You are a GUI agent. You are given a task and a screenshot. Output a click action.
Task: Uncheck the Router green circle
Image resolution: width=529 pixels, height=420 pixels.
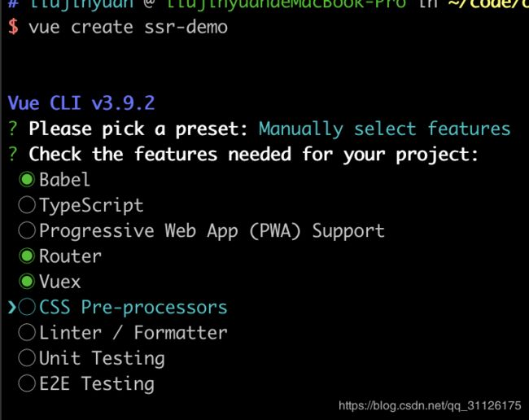tap(27, 256)
